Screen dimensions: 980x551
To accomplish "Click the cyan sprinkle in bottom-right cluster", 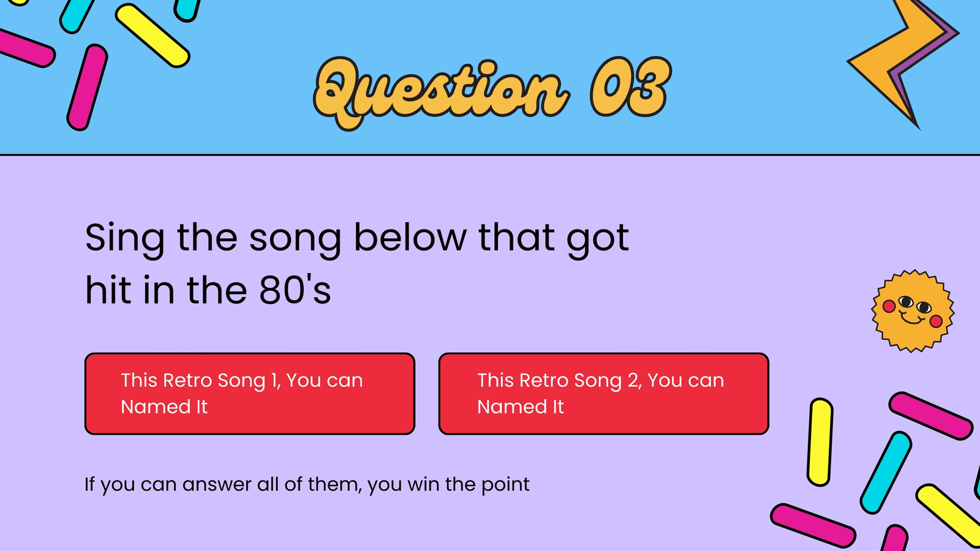I will [x=886, y=472].
